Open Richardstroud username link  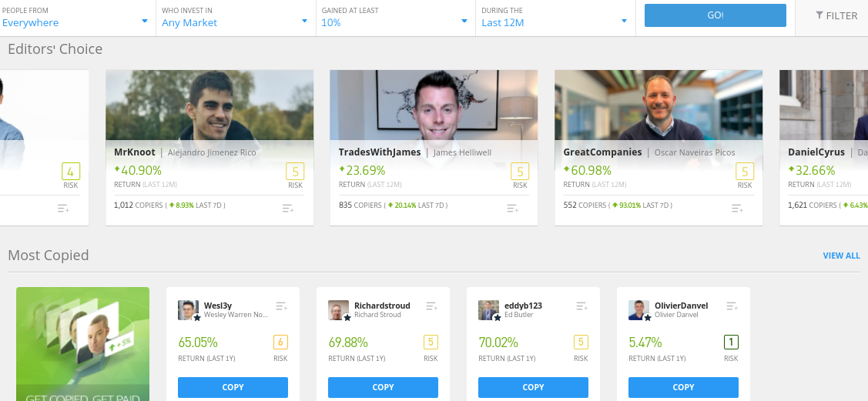(382, 306)
